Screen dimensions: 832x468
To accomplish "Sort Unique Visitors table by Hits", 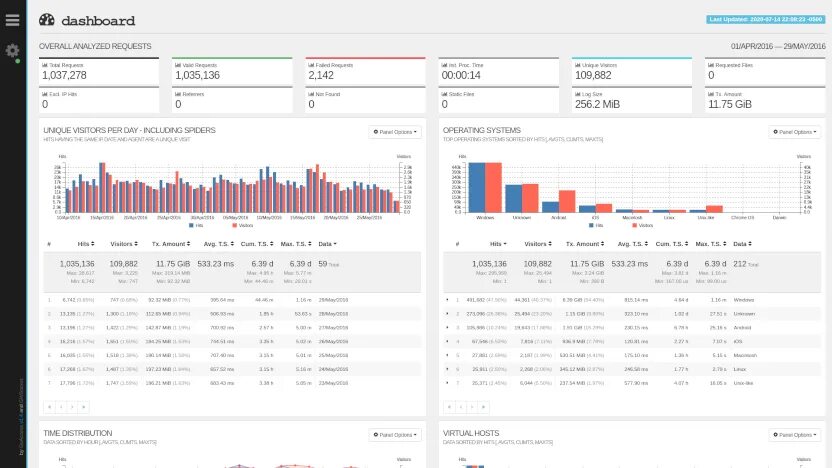I will [86, 244].
